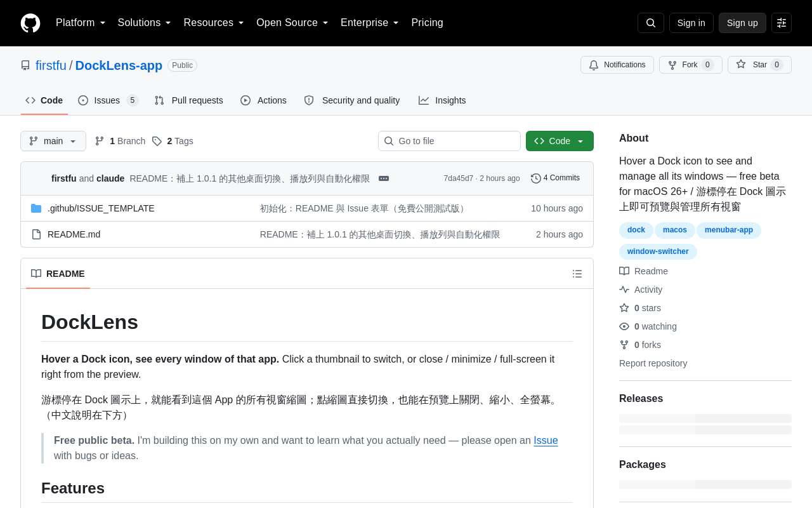Image resolution: width=812 pixels, height=508 pixels.
Task: Click Report repository link
Action: (x=653, y=363)
